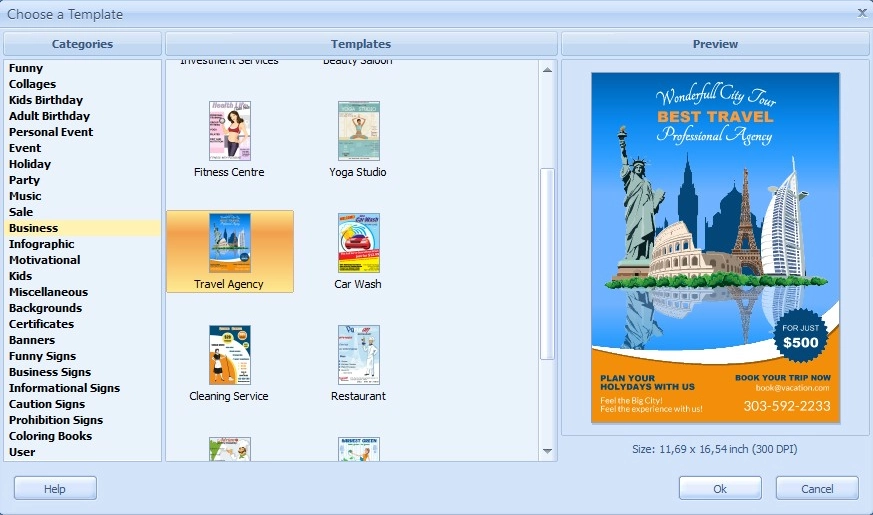Open the Infographic category
This screenshot has width=873, height=515.
[x=42, y=244]
